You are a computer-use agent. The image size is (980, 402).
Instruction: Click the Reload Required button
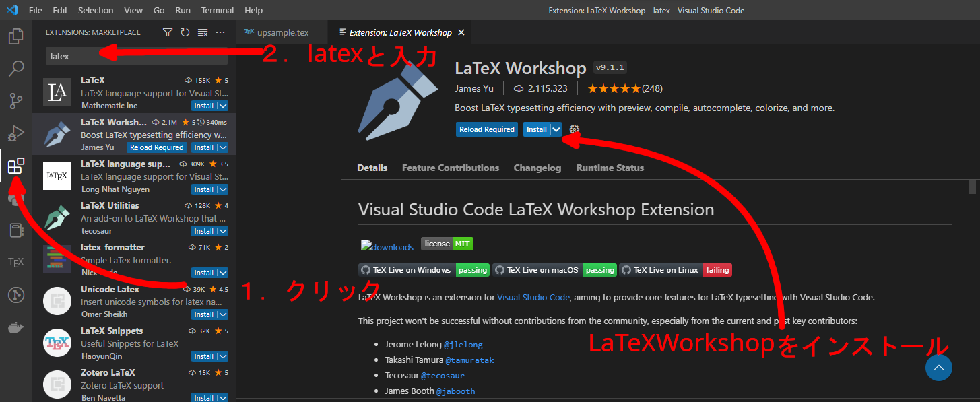coord(486,129)
